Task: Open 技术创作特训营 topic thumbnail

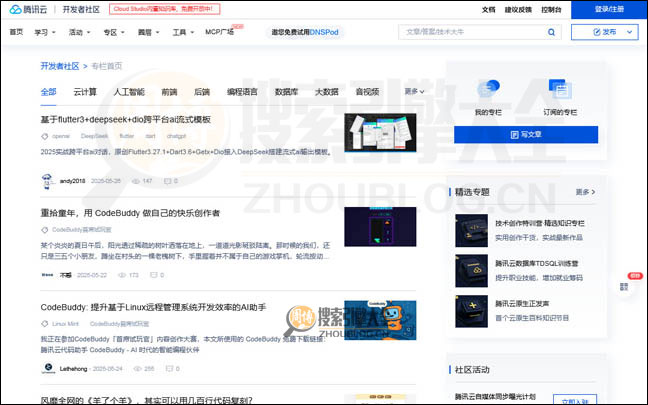Action: (472, 230)
